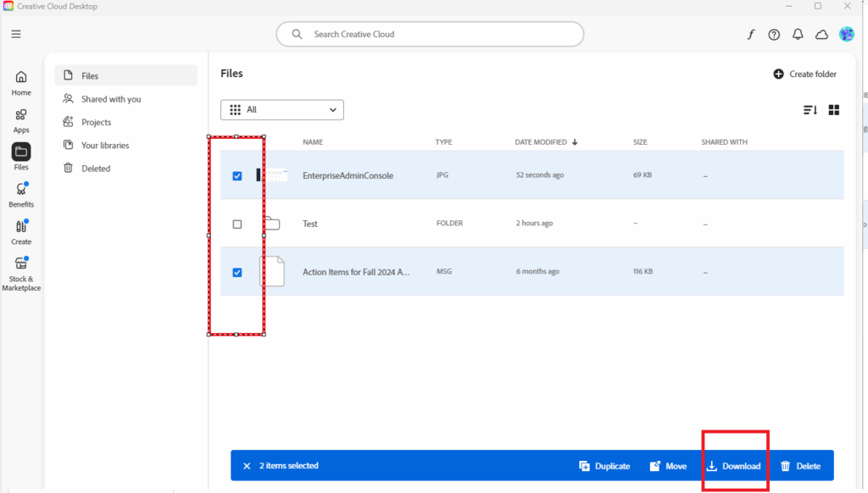868x493 pixels.
Task: Open the sort order icon
Action: pos(810,110)
